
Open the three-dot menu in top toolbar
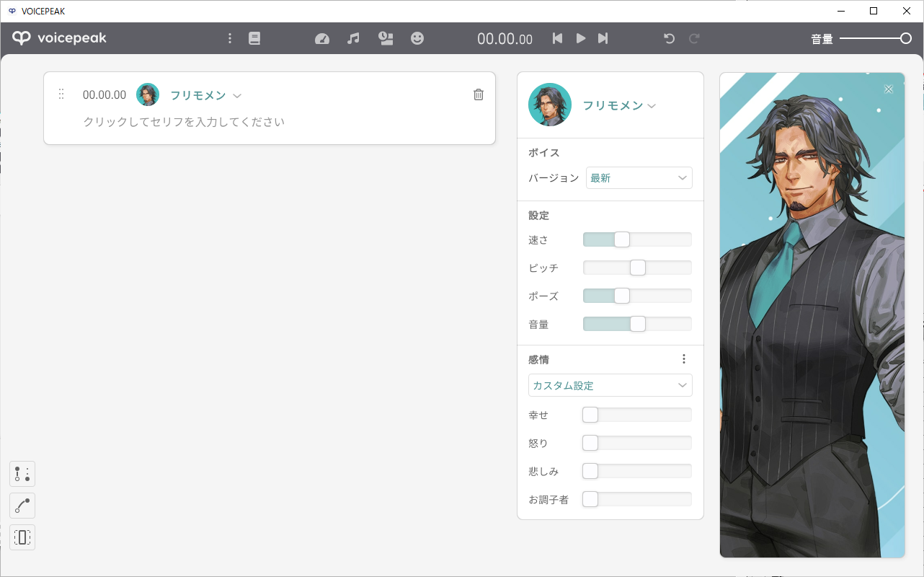(x=230, y=38)
